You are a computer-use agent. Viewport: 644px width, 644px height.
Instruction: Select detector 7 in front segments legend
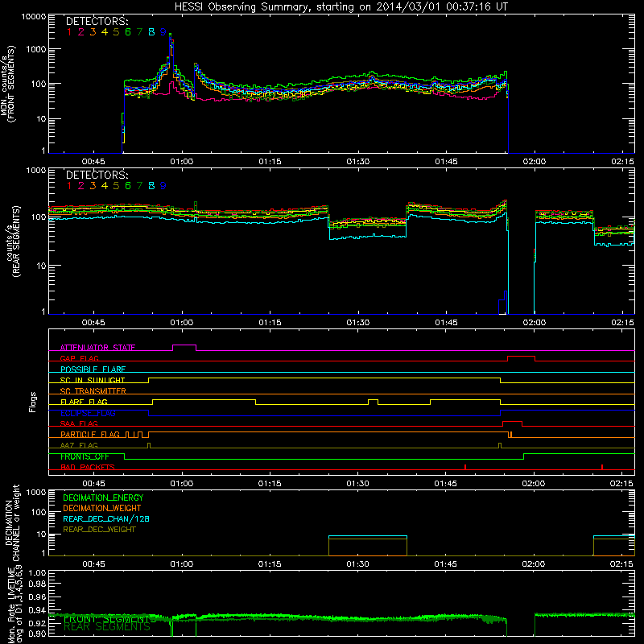140,32
